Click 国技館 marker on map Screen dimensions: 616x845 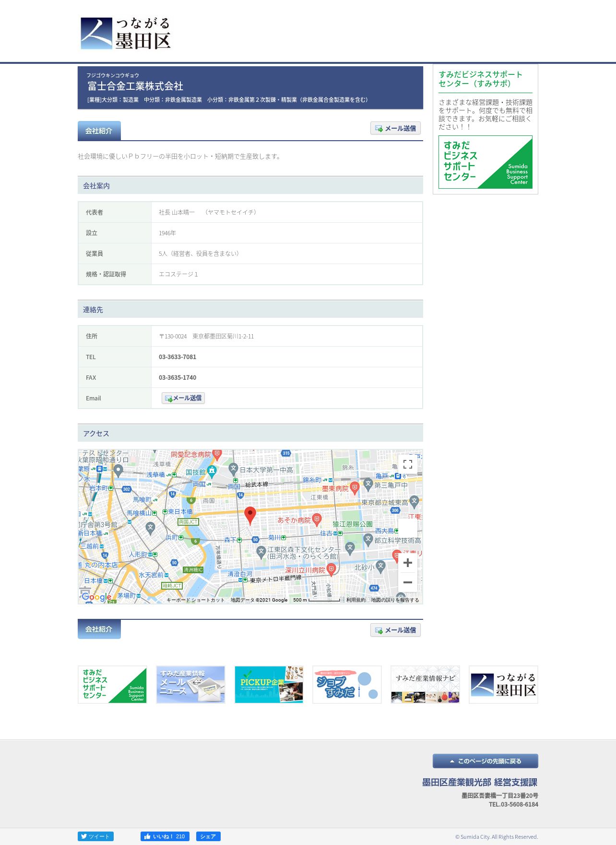pyautogui.click(x=212, y=471)
